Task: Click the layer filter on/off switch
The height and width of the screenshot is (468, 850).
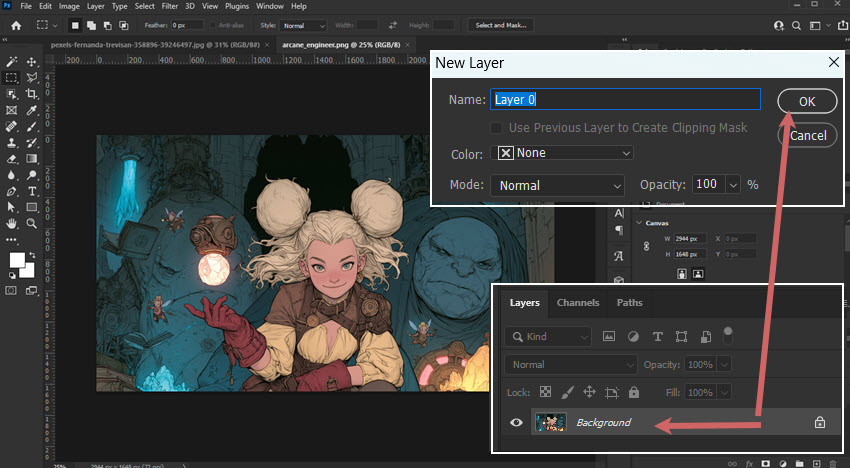Action: [728, 336]
